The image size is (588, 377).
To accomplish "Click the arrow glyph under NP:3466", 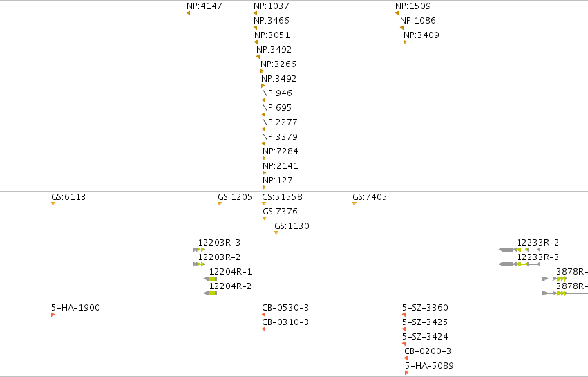I will [x=256, y=28].
